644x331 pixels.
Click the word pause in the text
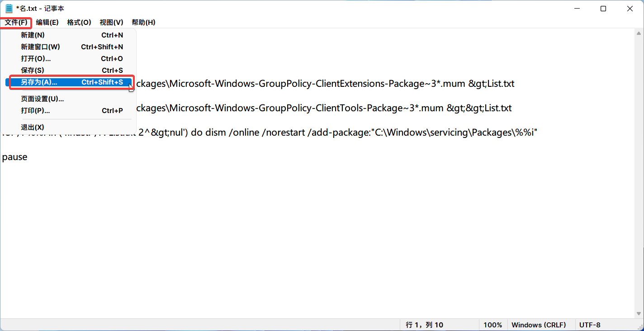pos(14,157)
